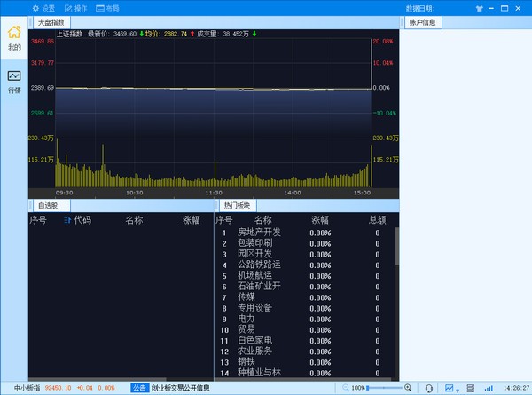The height and width of the screenshot is (395, 532).
Task: Open the 我的 home sidebar icon
Action: [14, 38]
